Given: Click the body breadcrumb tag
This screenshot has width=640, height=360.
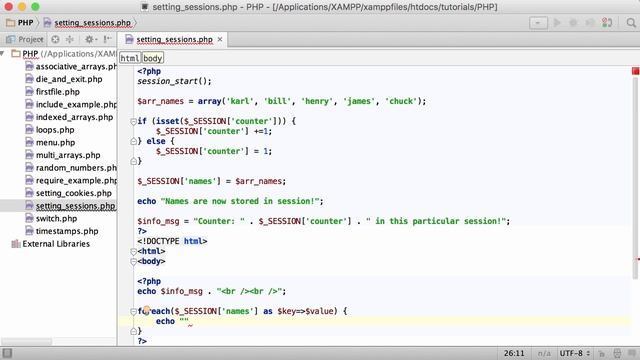Looking at the screenshot, I should (153, 58).
